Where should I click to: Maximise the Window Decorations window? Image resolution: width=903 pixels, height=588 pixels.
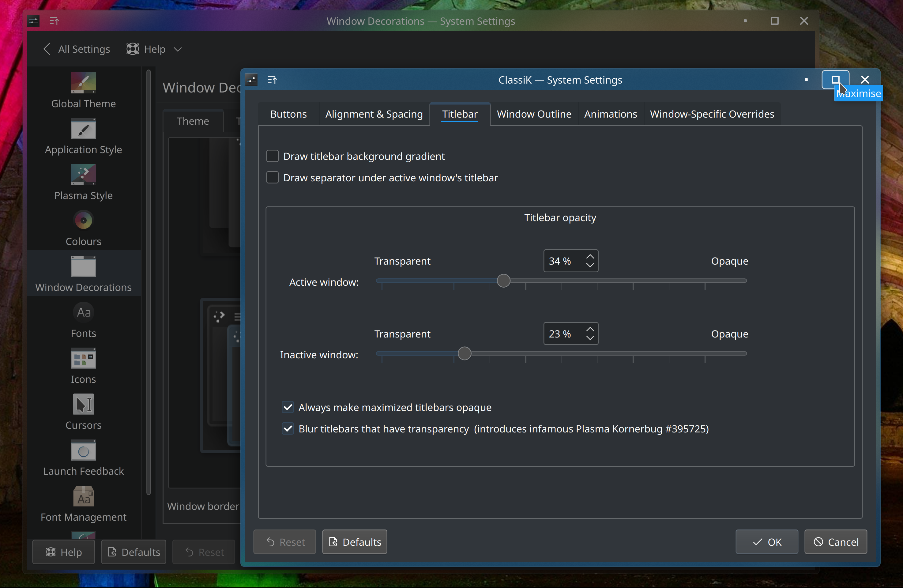[x=774, y=21]
